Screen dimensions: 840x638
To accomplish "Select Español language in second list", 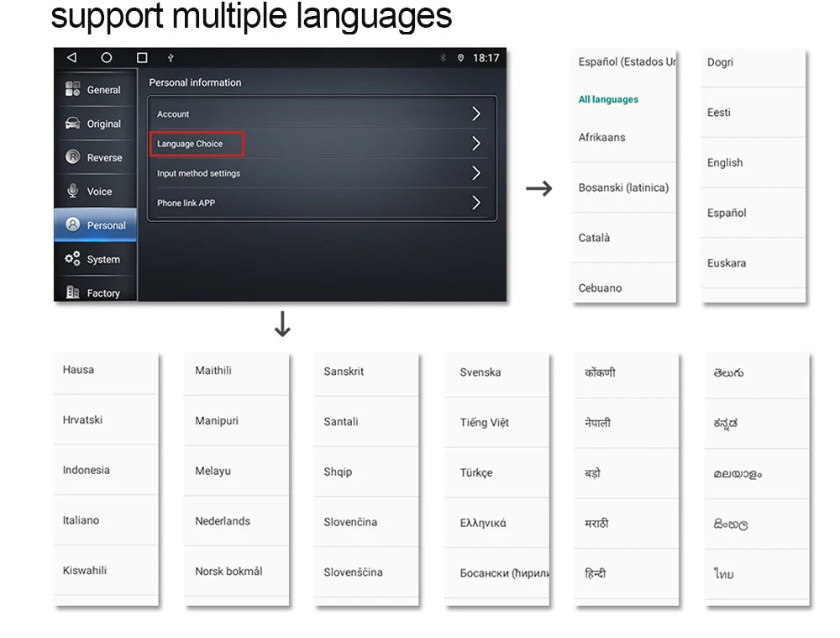I will point(753,213).
